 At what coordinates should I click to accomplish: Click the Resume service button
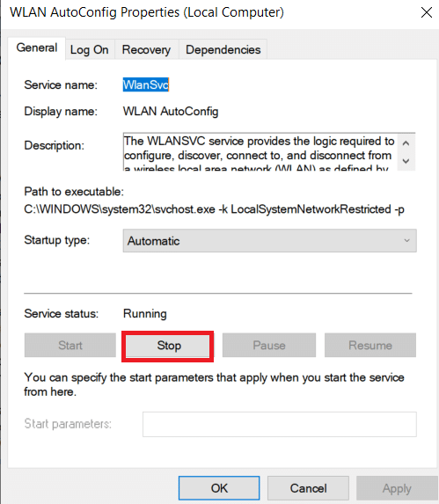(370, 345)
